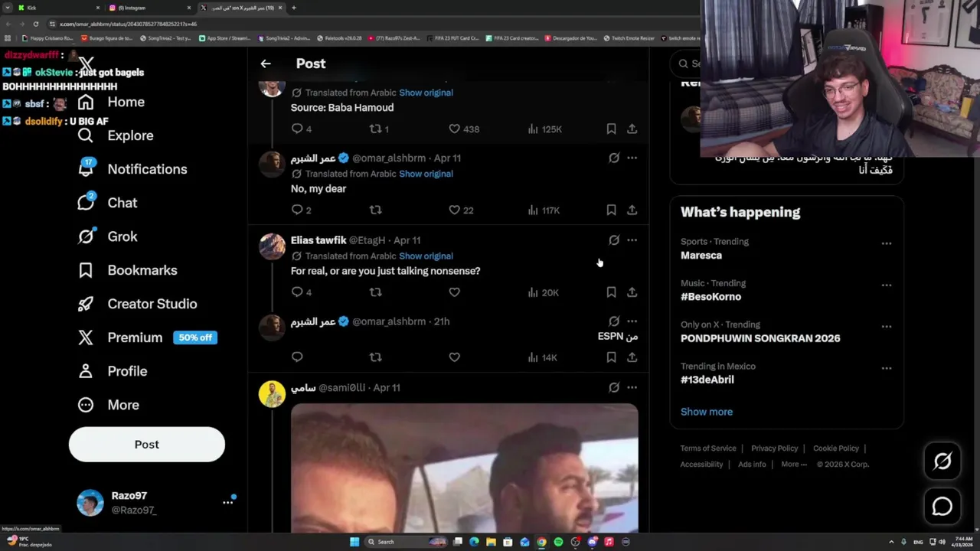Like the ESPN reply posted 21h ago
Screen dimensions: 980x551
coord(454,357)
